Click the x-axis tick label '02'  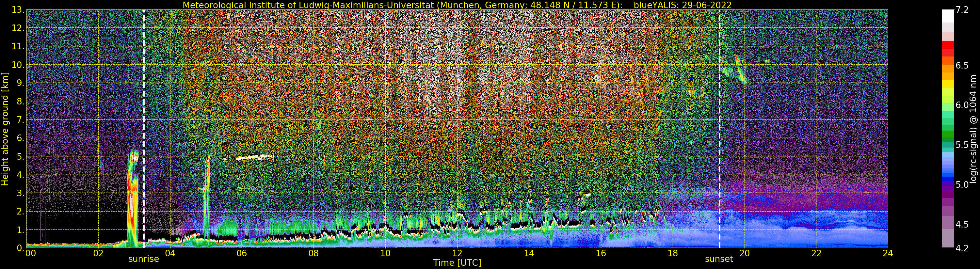pyautogui.click(x=98, y=253)
